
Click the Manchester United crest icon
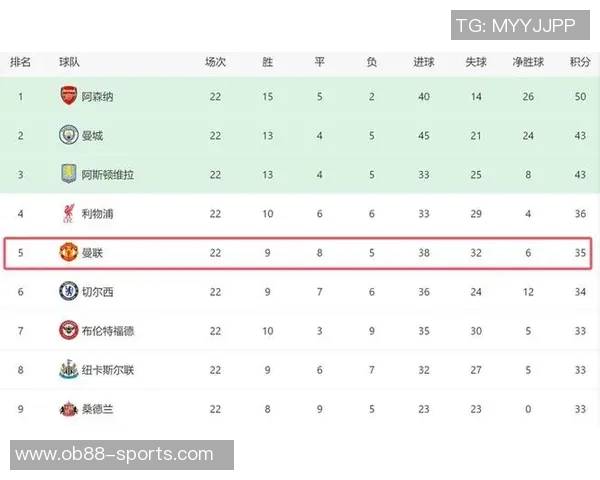click(x=68, y=253)
